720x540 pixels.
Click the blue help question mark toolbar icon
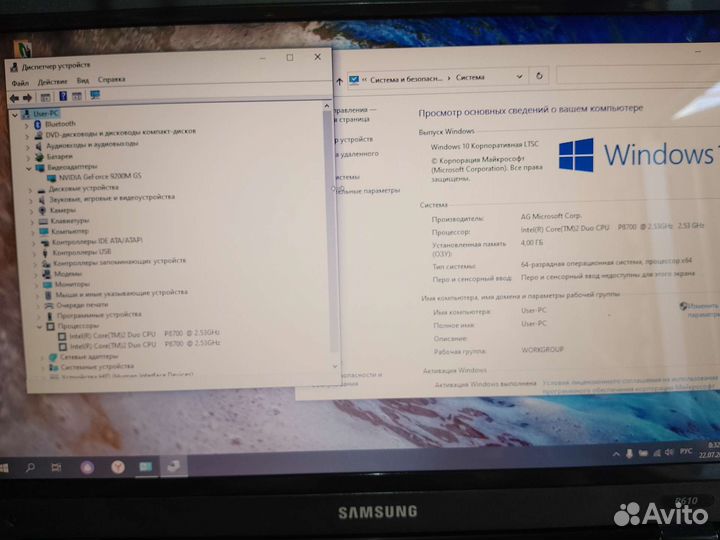tap(63, 96)
